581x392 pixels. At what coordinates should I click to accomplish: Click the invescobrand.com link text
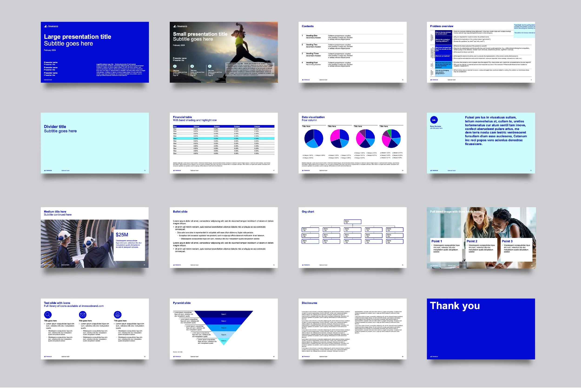(x=92, y=306)
